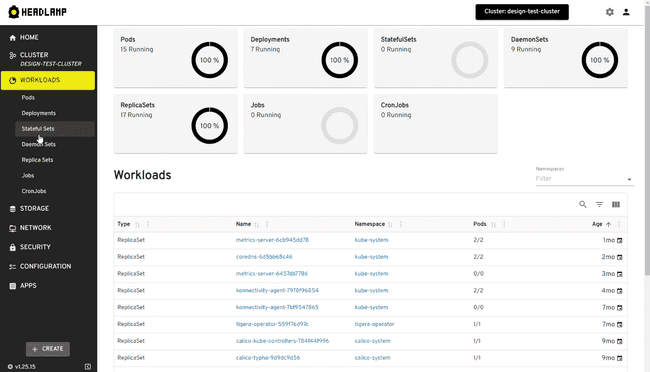Open tigera-operator-559f76d97c link
The width and height of the screenshot is (650, 372).
tap(272, 324)
